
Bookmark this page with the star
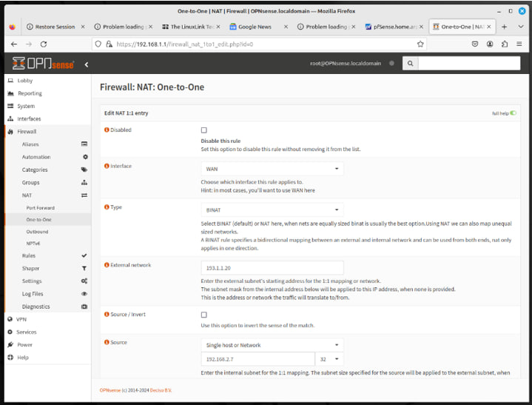coord(420,44)
